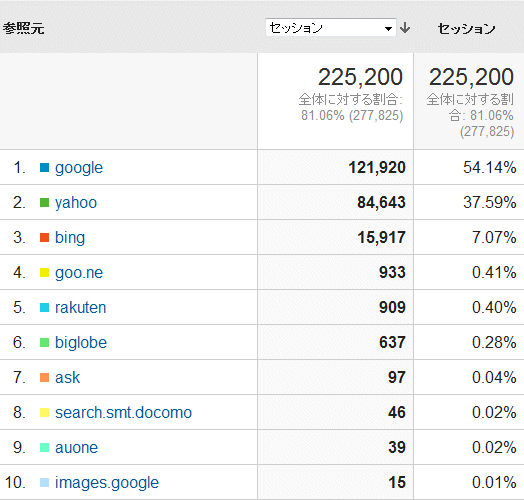This screenshot has height=500, width=524.
Task: Open the rakuten source link
Action: [81, 307]
